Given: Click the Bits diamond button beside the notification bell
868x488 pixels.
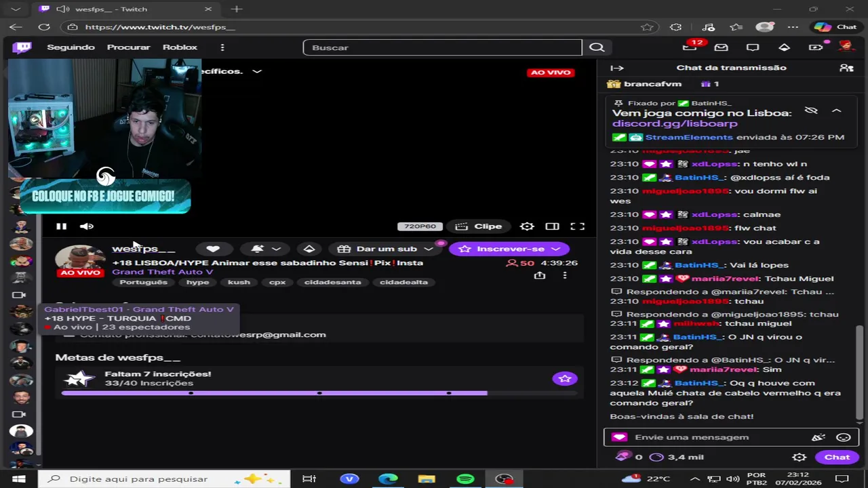Looking at the screenshot, I should [309, 249].
